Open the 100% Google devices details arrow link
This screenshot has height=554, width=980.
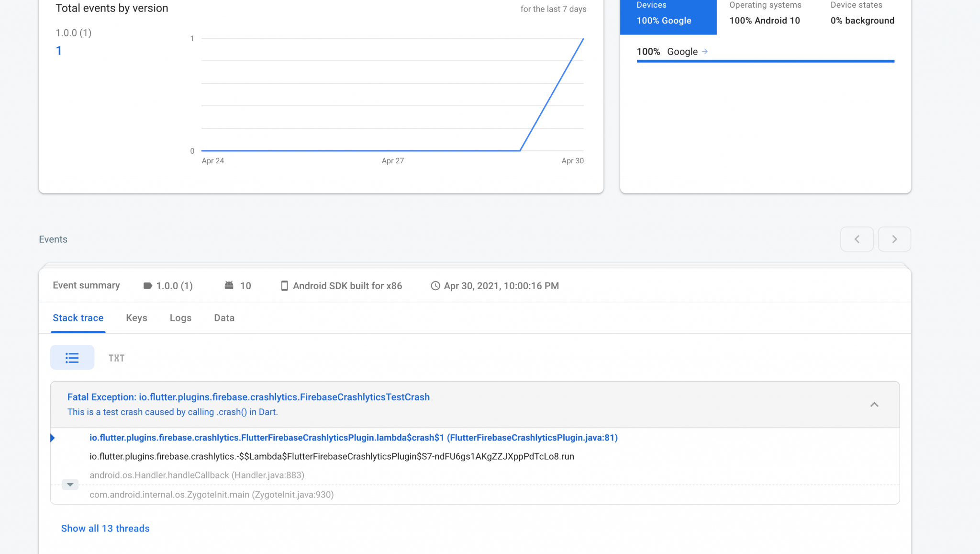[705, 51]
